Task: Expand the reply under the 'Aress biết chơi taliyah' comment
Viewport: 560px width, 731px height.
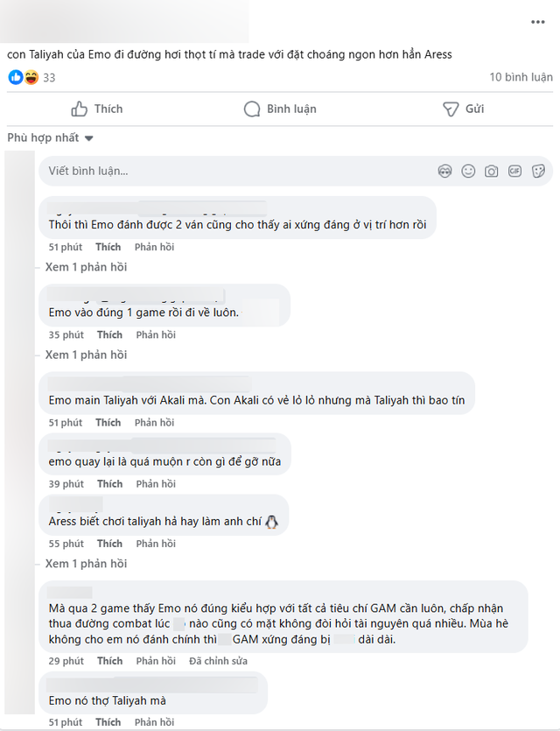Action: click(86, 564)
